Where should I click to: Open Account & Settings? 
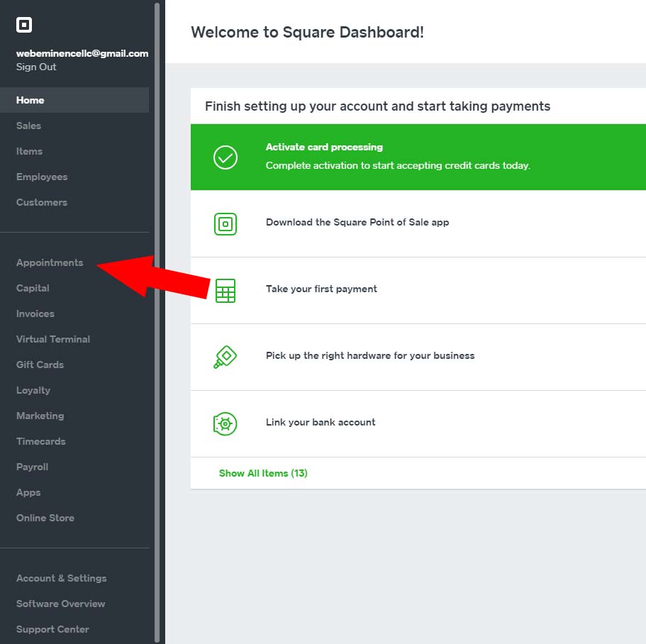pos(62,578)
